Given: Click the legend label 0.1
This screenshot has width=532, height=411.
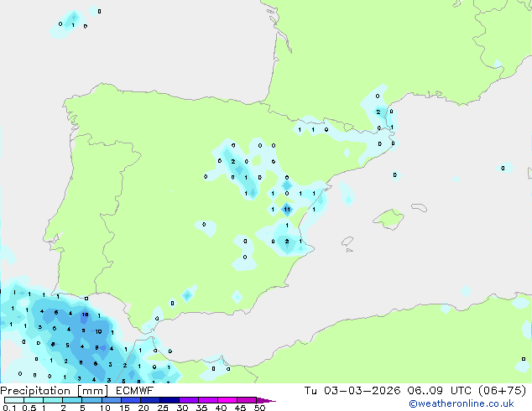Looking at the screenshot, I should (x=9, y=408).
